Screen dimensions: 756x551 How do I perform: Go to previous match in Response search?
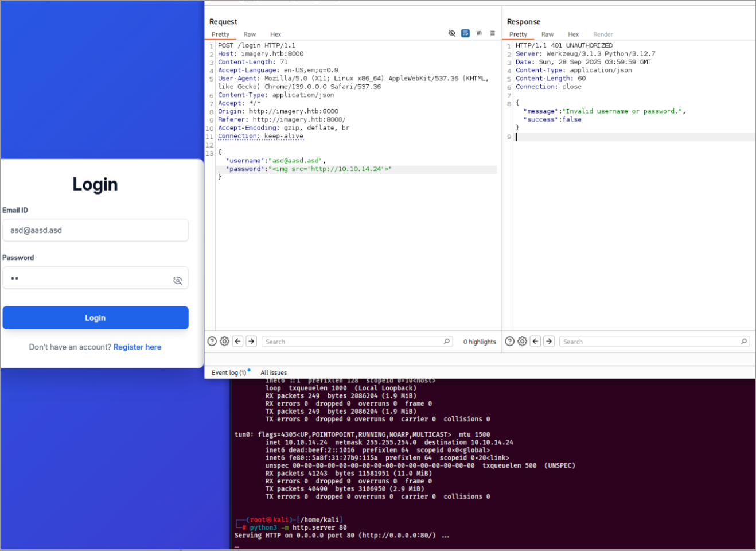pyautogui.click(x=536, y=342)
